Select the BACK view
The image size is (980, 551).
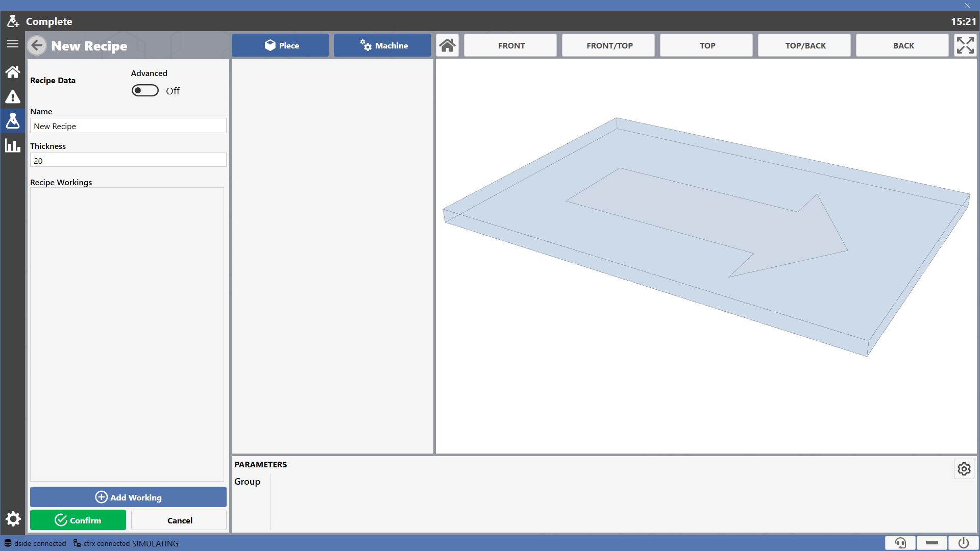click(x=902, y=45)
